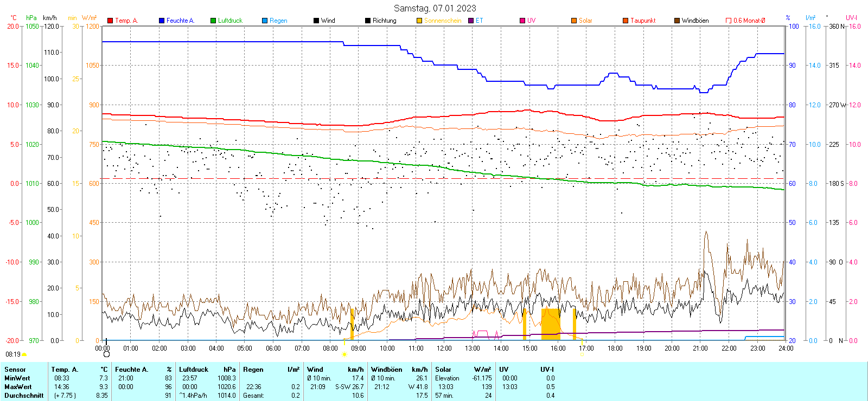Click the blue Feuchte A. legend square

click(x=162, y=21)
